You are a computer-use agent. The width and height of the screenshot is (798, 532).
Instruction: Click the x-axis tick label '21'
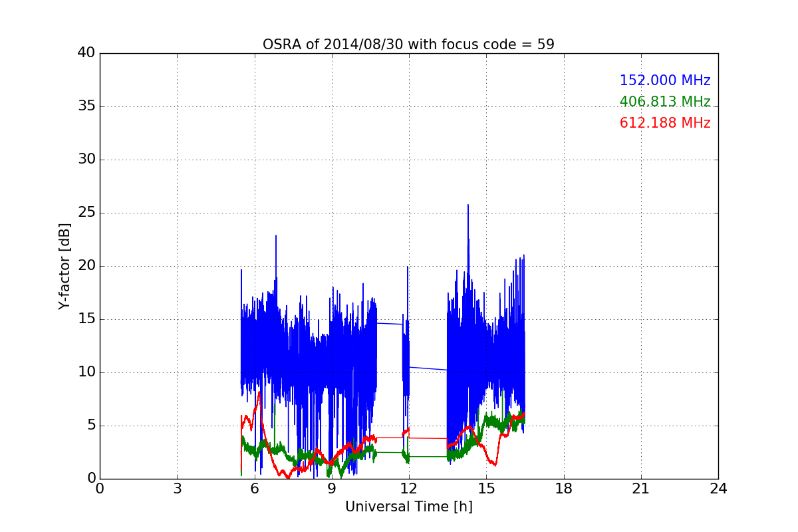641,489
